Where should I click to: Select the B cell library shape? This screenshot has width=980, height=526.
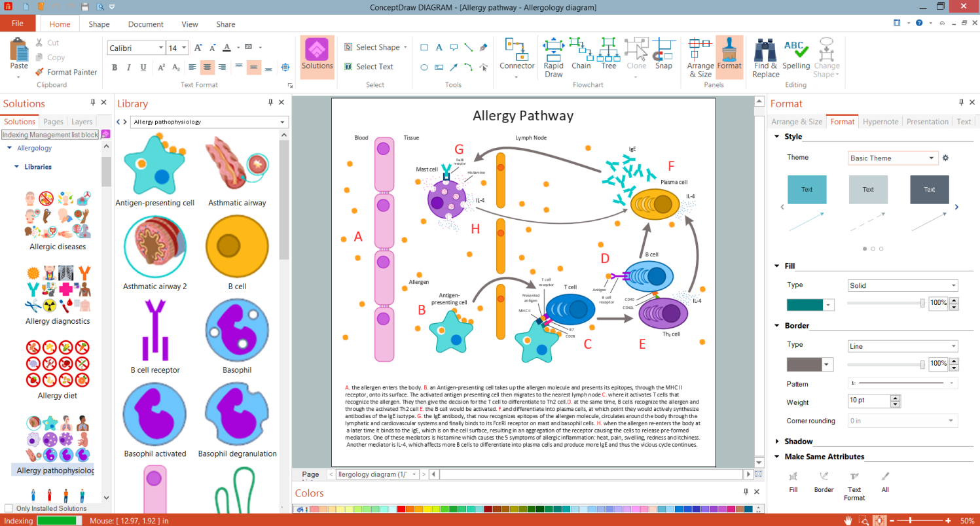click(x=237, y=253)
